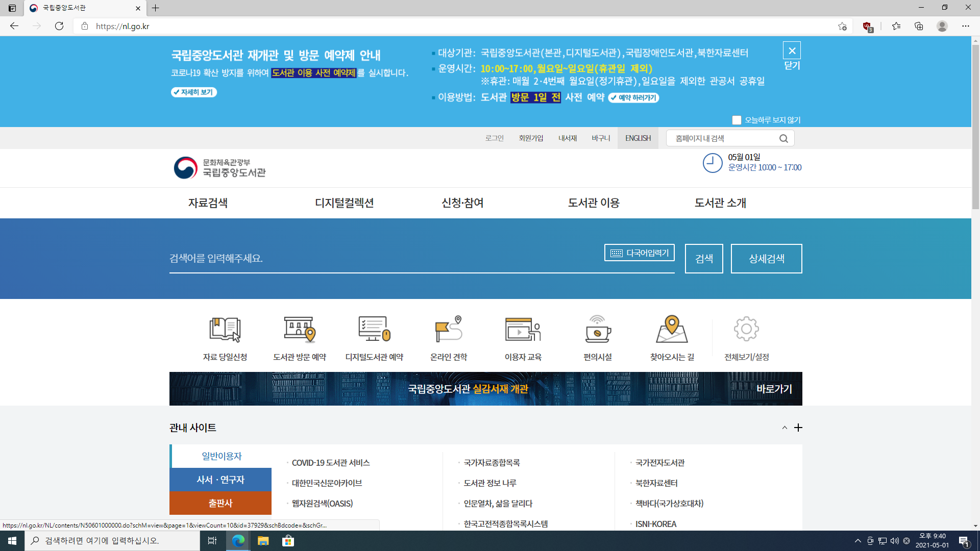Image resolution: width=980 pixels, height=551 pixels.
Task: Expand 관내 사이트 with the plus icon
Action: click(798, 428)
